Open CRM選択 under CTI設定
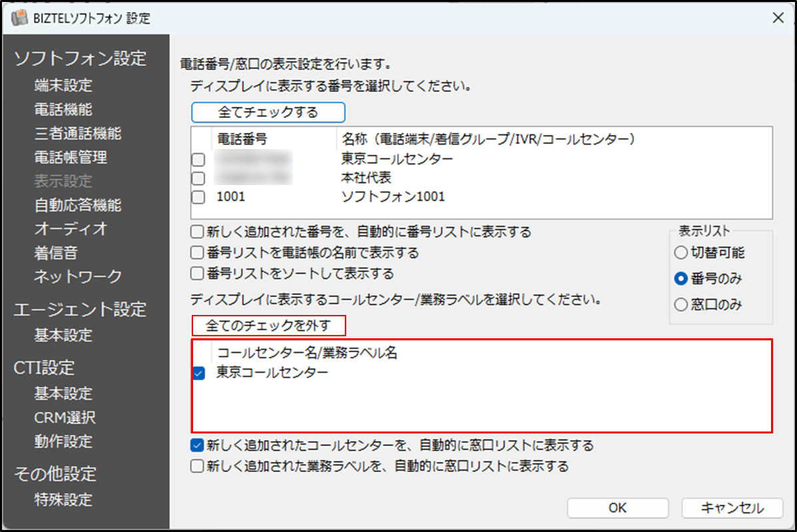Viewport: 797px width, 532px height. [65, 417]
